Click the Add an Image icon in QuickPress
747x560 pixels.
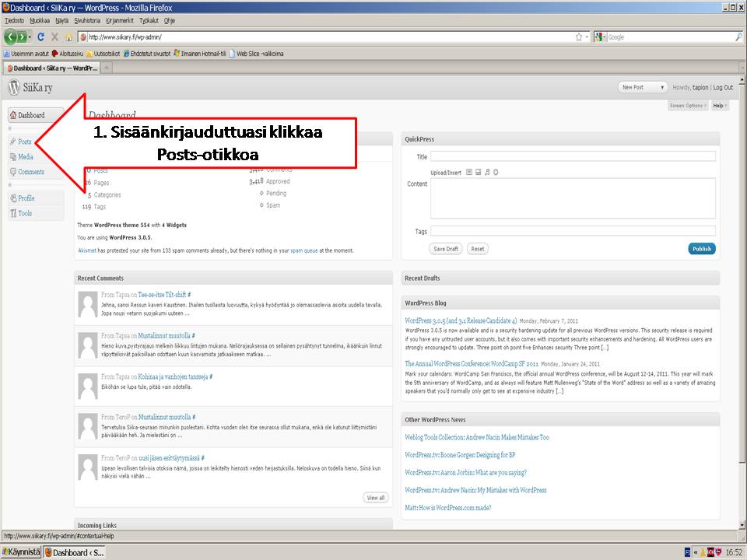[469, 173]
